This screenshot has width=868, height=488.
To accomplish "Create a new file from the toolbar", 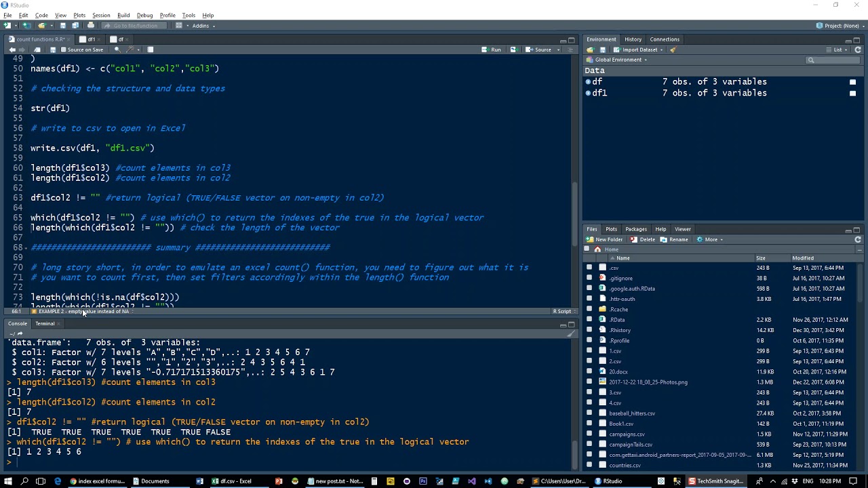I will (8, 26).
